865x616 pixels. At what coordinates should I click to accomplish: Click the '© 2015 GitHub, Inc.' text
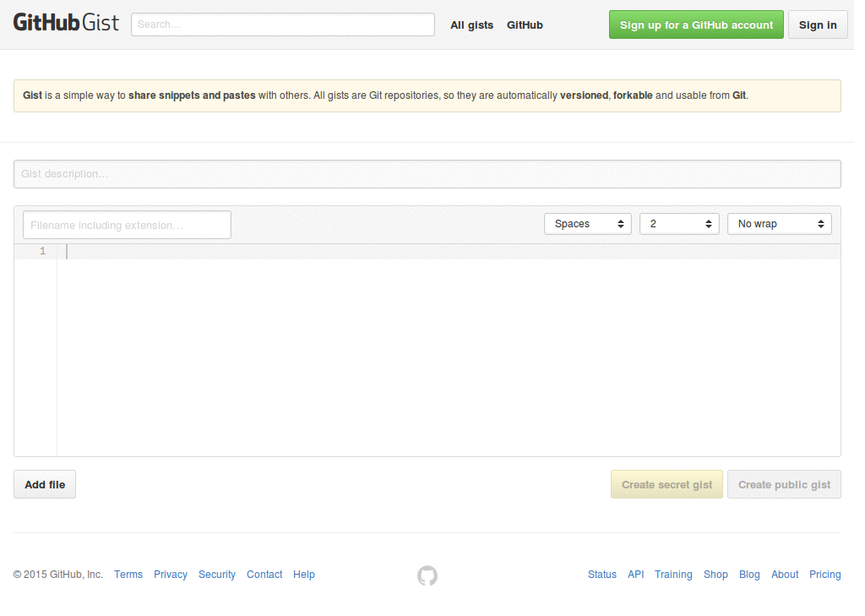click(x=58, y=574)
